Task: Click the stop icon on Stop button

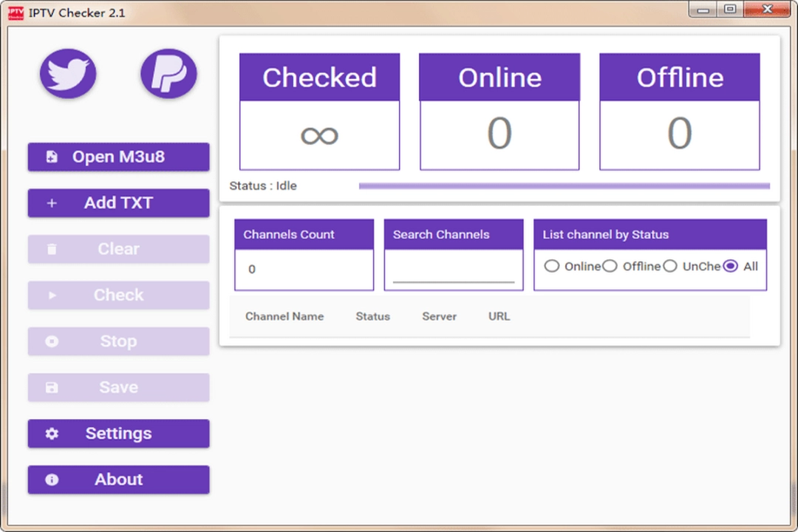Action: [x=51, y=341]
